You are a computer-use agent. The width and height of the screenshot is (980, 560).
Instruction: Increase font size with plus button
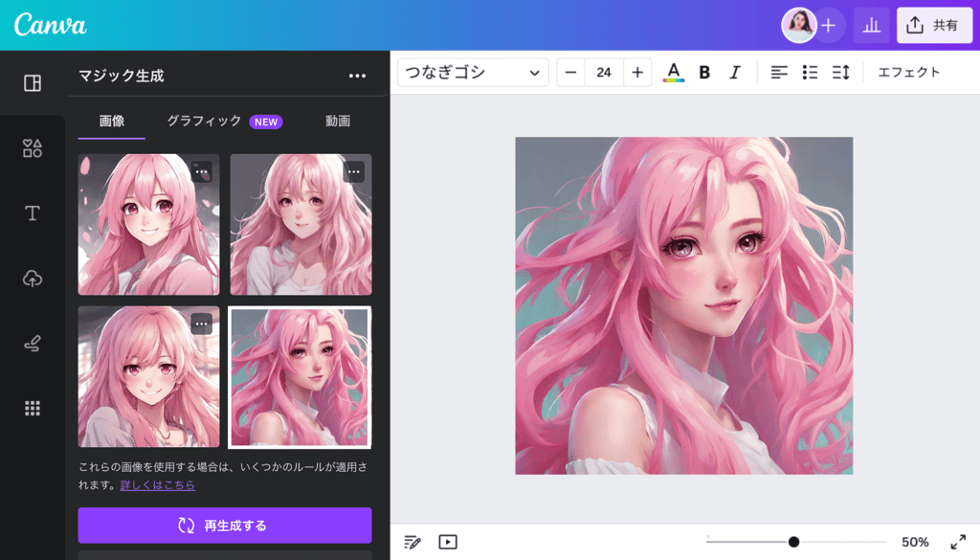tap(636, 73)
